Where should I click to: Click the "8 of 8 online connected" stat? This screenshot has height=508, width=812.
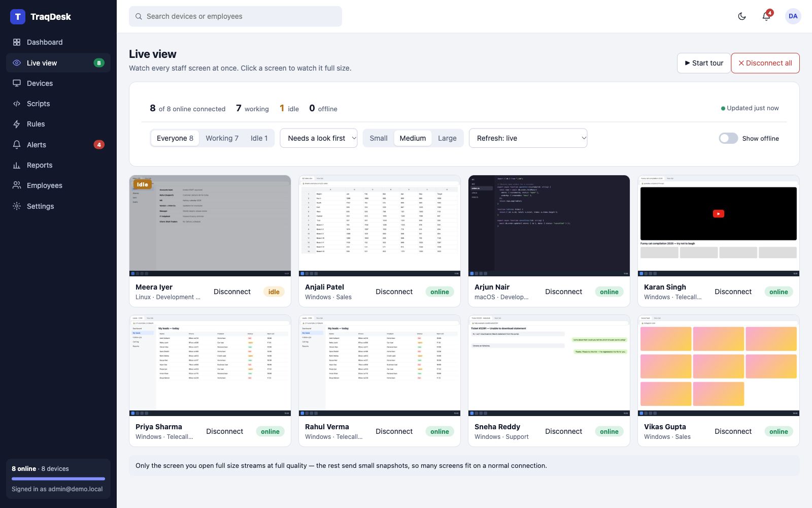pyautogui.click(x=187, y=108)
